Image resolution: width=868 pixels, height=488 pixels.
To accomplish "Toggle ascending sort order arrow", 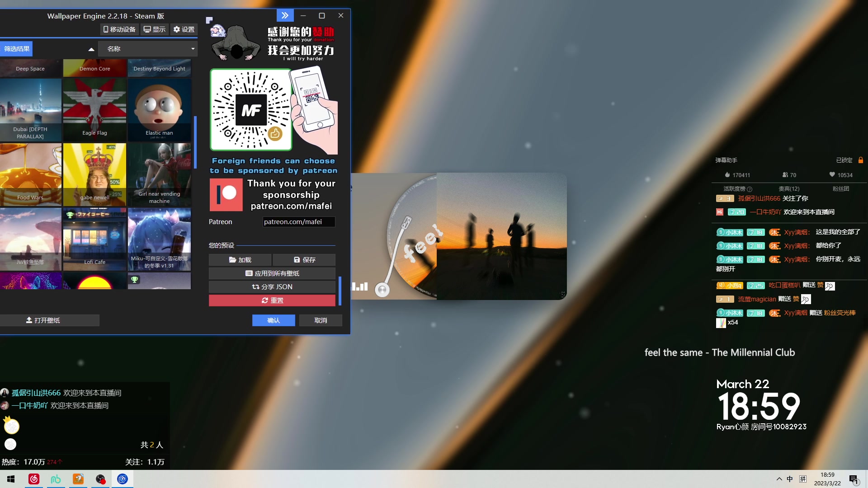I will [91, 49].
